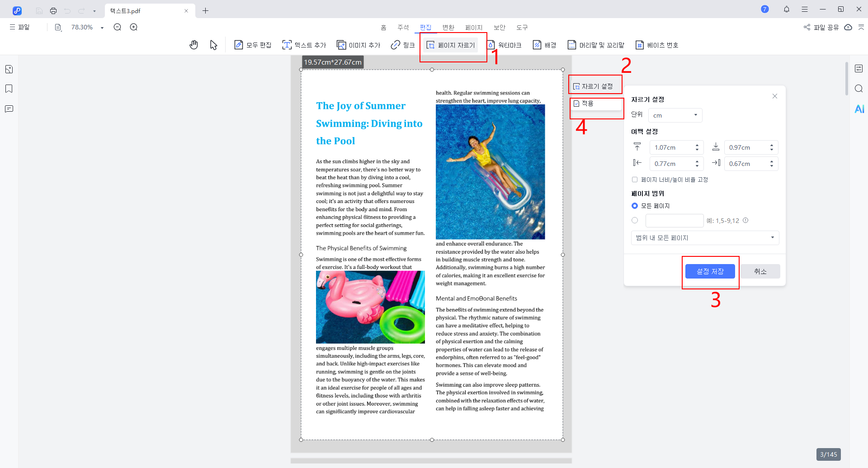Switch to the 도구 tools tab
Screen dimensions: 868x468
pos(522,28)
